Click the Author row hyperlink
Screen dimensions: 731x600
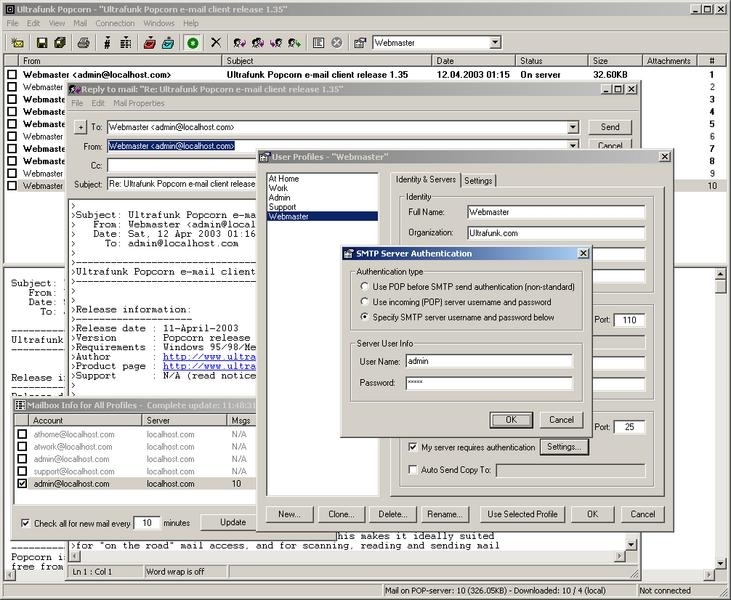[x=209, y=357]
